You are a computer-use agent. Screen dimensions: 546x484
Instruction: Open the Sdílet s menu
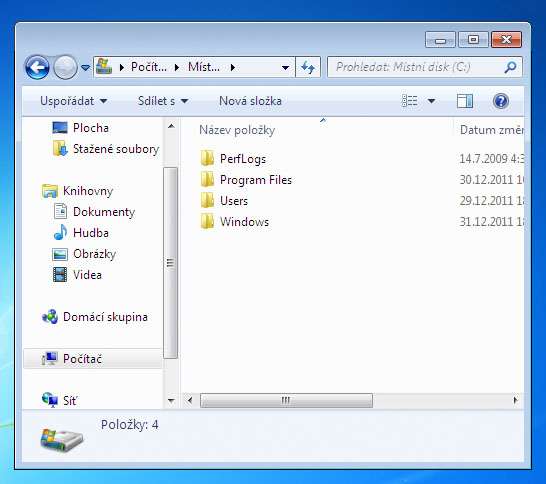click(163, 101)
